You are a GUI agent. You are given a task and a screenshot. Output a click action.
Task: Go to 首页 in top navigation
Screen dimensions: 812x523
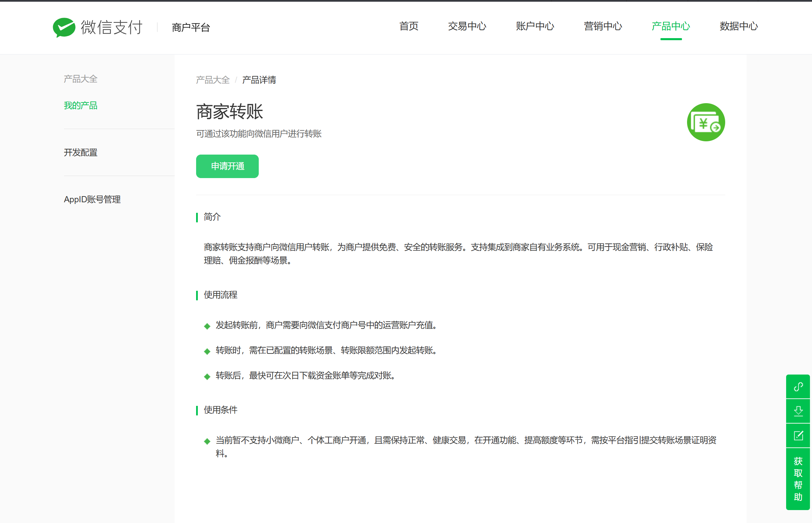tap(409, 26)
